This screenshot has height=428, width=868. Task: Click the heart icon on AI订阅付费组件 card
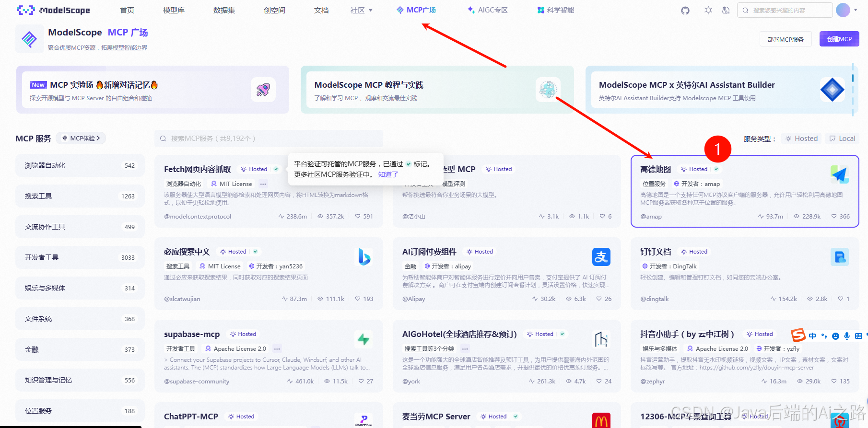pyautogui.click(x=599, y=299)
